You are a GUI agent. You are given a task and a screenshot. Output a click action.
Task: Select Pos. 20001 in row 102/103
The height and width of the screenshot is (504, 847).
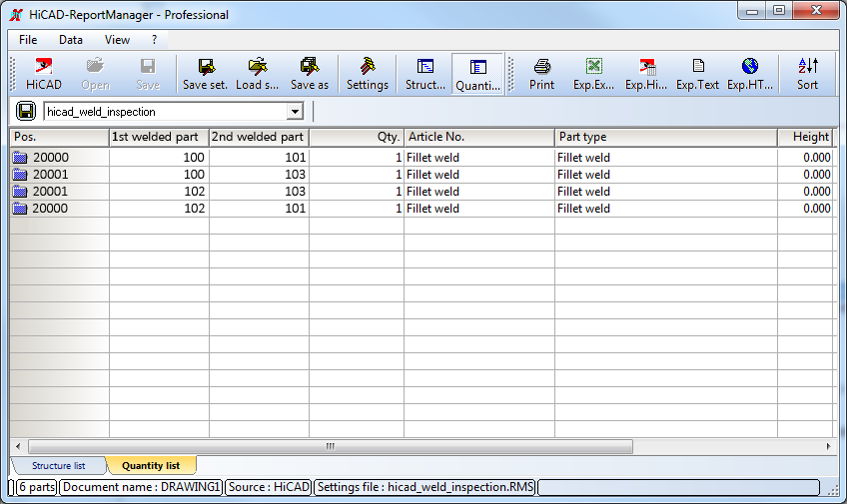coord(51,191)
